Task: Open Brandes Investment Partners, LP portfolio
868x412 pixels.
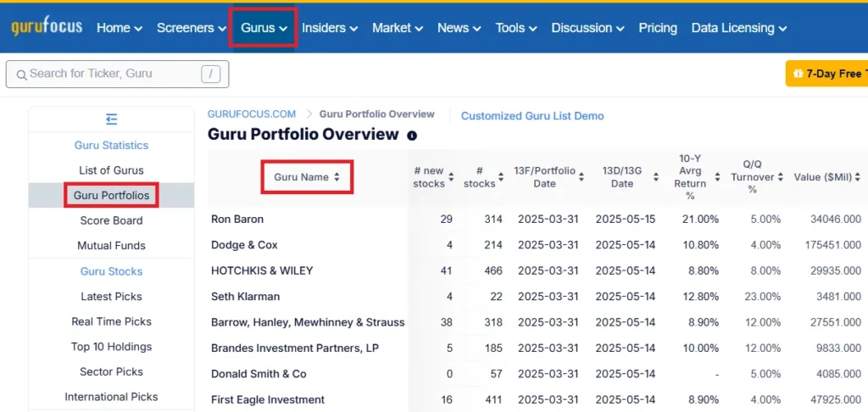Action: pos(295,348)
